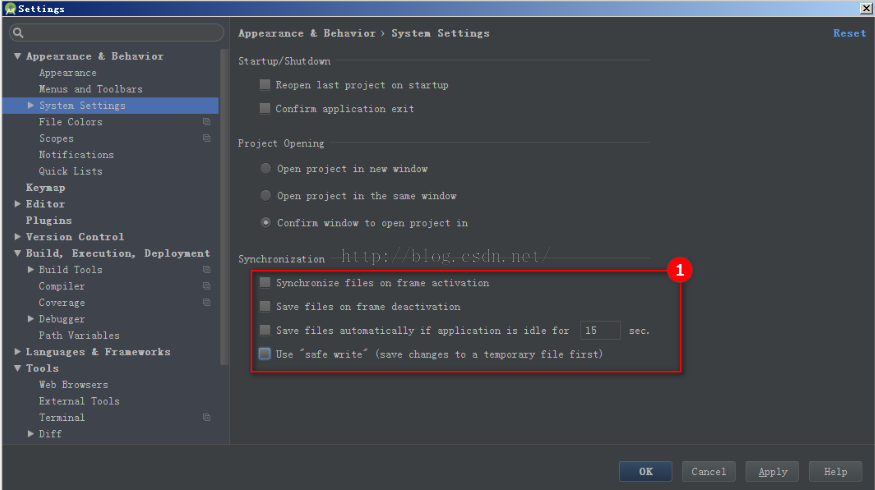
Task: Toggle Use safe write checkbox
Action: (265, 354)
